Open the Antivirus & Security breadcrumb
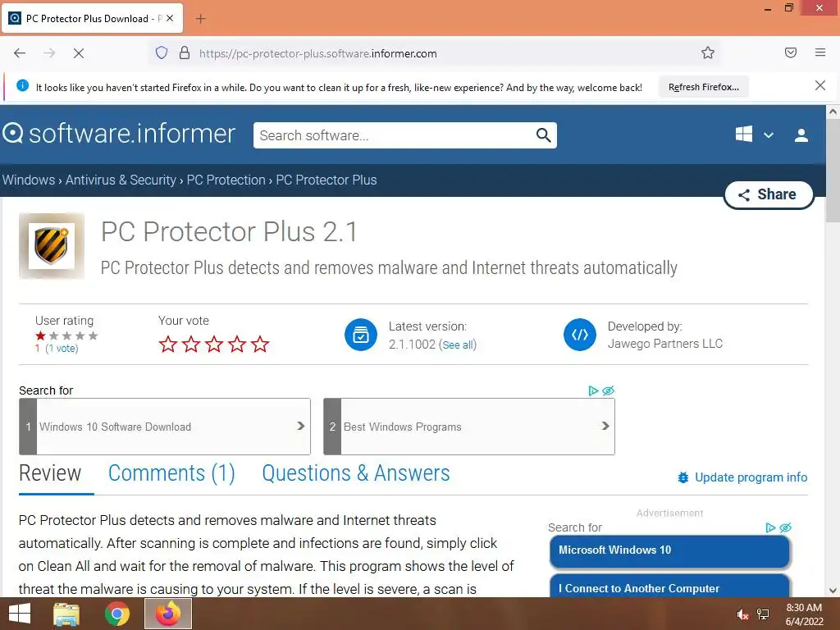Screen dimensions: 840x630 pyautogui.click(x=121, y=180)
